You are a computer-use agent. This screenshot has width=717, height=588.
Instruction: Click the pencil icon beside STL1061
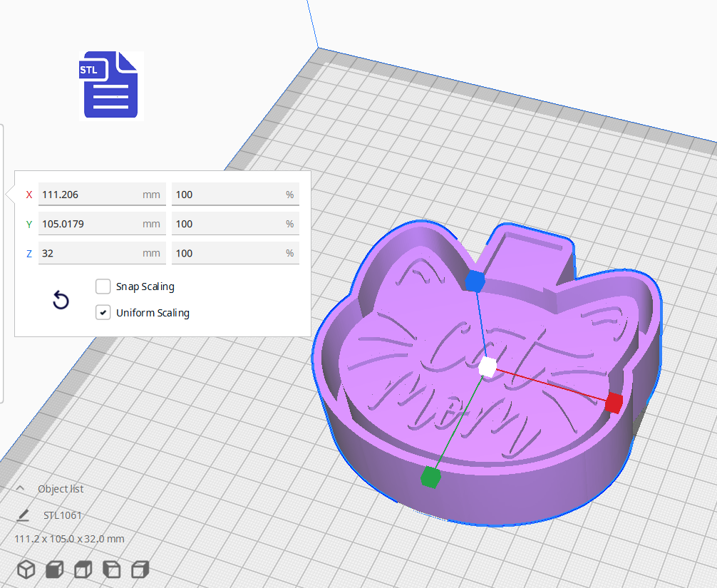24,515
